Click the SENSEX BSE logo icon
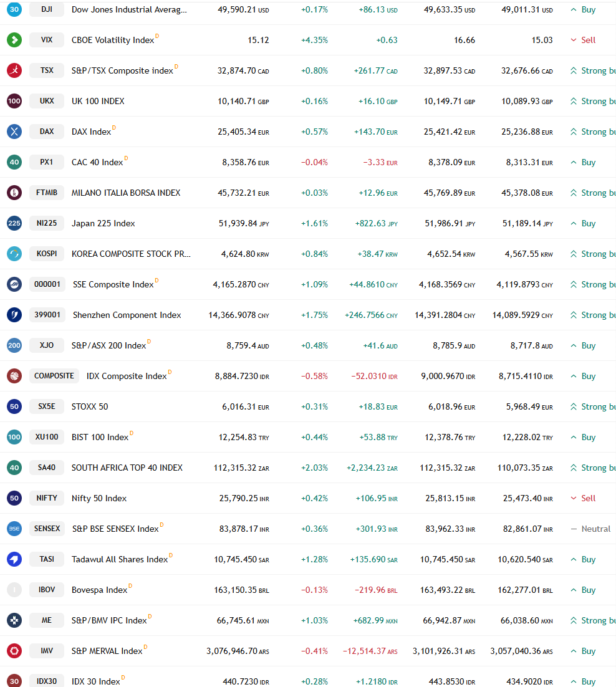The image size is (616, 687). [x=14, y=529]
